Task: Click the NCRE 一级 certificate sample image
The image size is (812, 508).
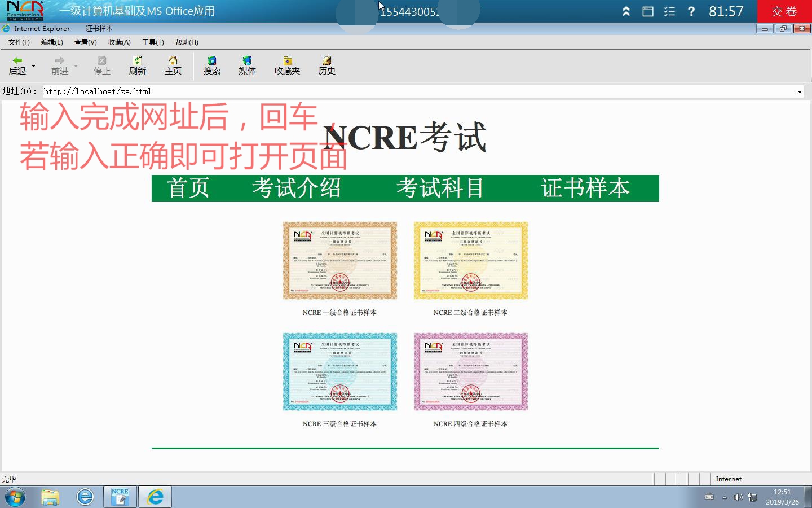Action: [x=340, y=260]
